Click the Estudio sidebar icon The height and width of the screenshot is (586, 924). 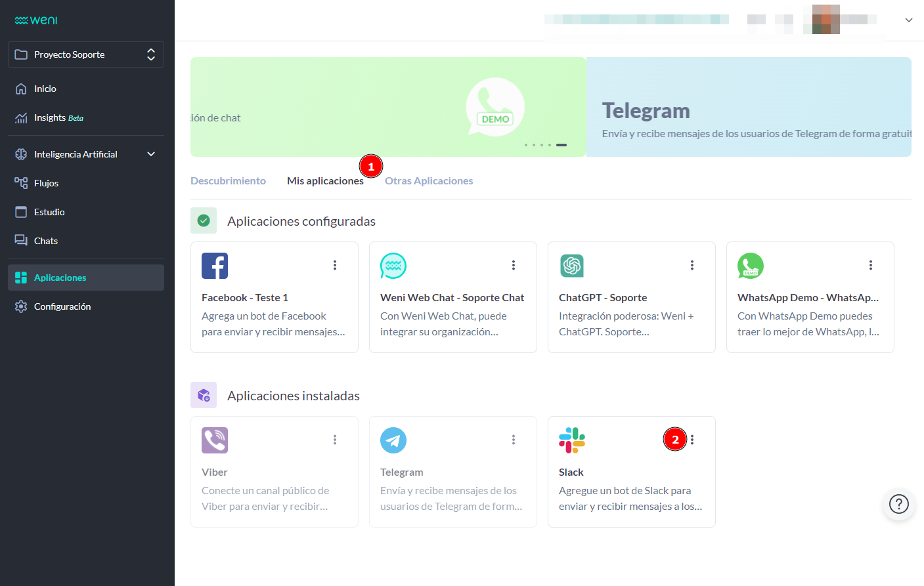click(20, 211)
